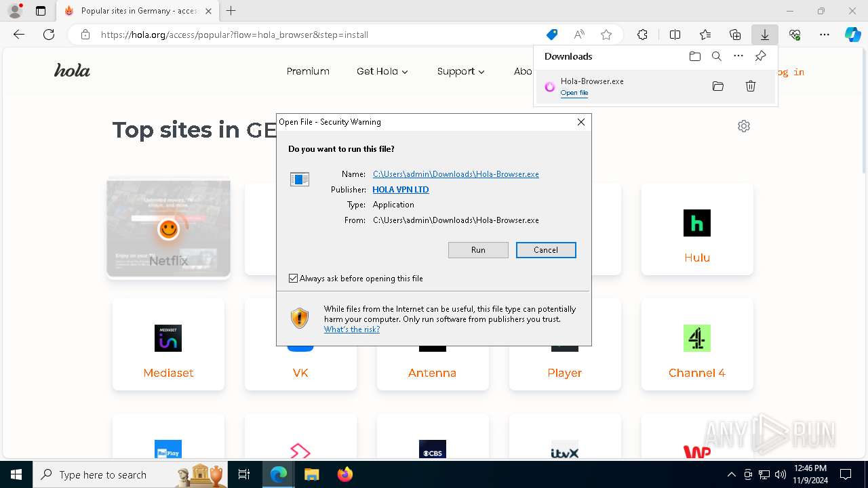Expand the Get Hola dropdown

point(382,71)
